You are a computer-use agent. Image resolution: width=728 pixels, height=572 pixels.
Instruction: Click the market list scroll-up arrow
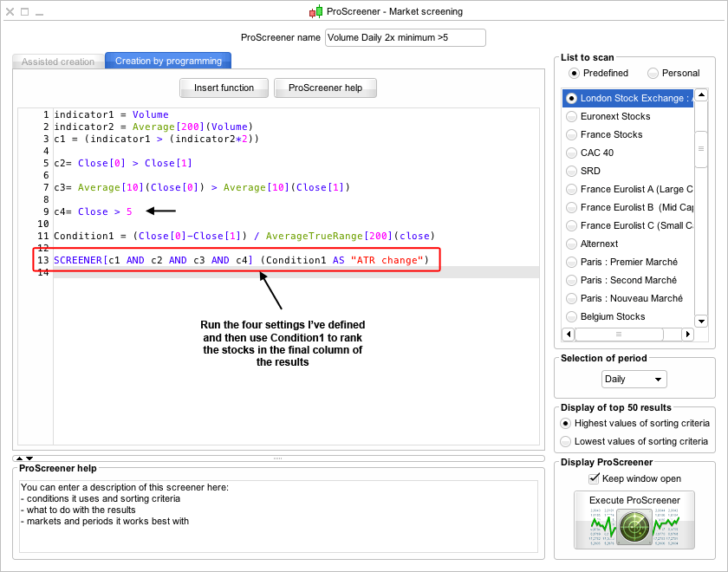pos(701,95)
